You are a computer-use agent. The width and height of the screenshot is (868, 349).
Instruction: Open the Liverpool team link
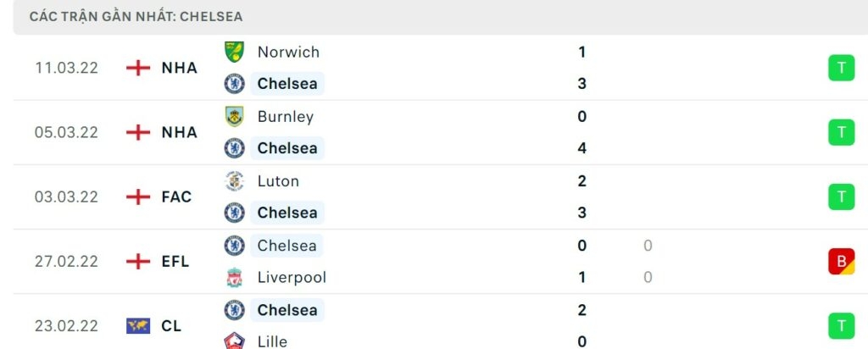click(x=292, y=277)
